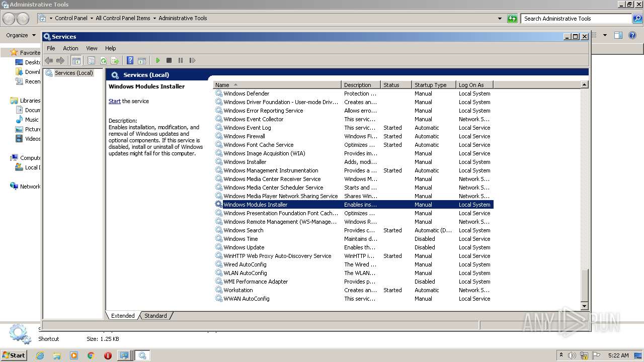The image size is (644, 362).
Task: Open the View menu in Services
Action: tap(92, 48)
